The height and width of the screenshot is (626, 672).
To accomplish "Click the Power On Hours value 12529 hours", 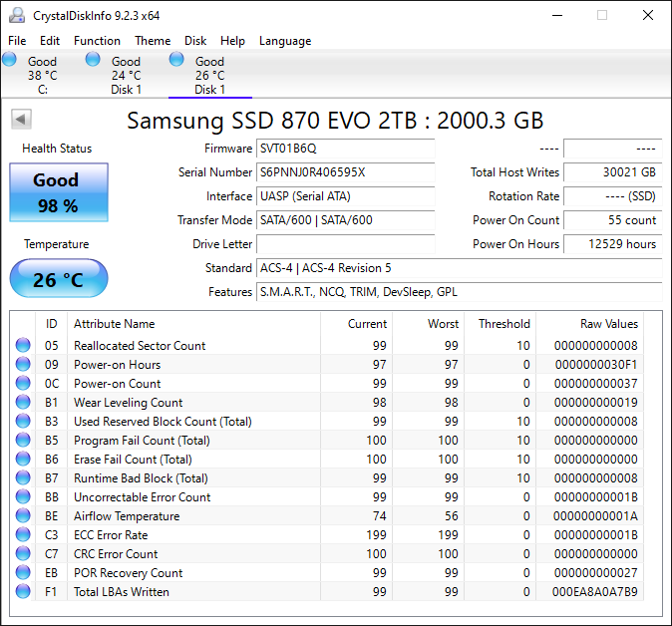I will 613,244.
